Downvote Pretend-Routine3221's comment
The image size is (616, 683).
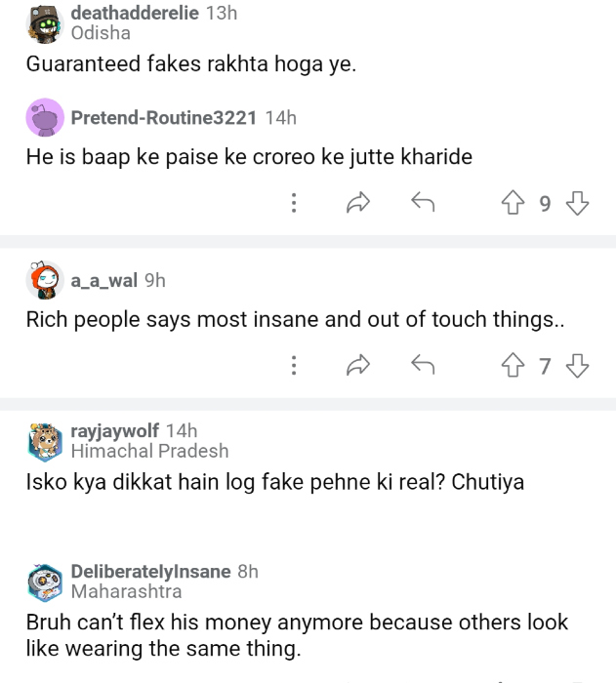[x=578, y=203]
